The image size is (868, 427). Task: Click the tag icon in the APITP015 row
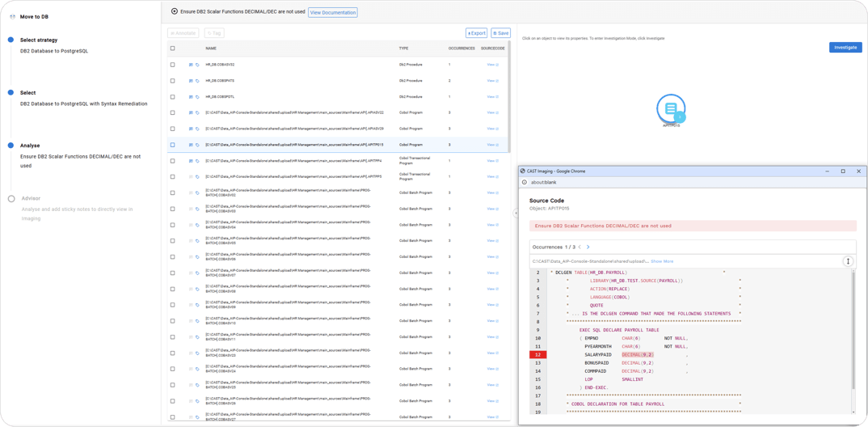click(197, 145)
